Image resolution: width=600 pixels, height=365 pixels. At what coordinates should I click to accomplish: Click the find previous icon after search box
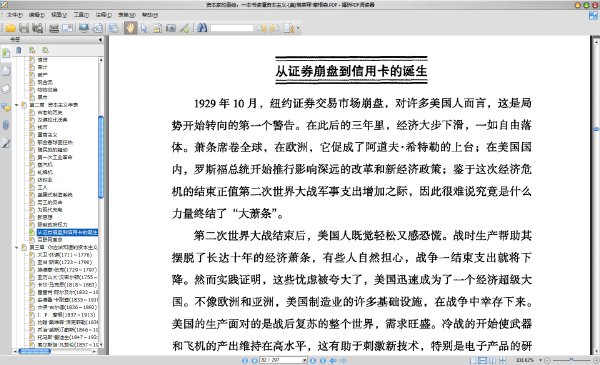[262, 28]
